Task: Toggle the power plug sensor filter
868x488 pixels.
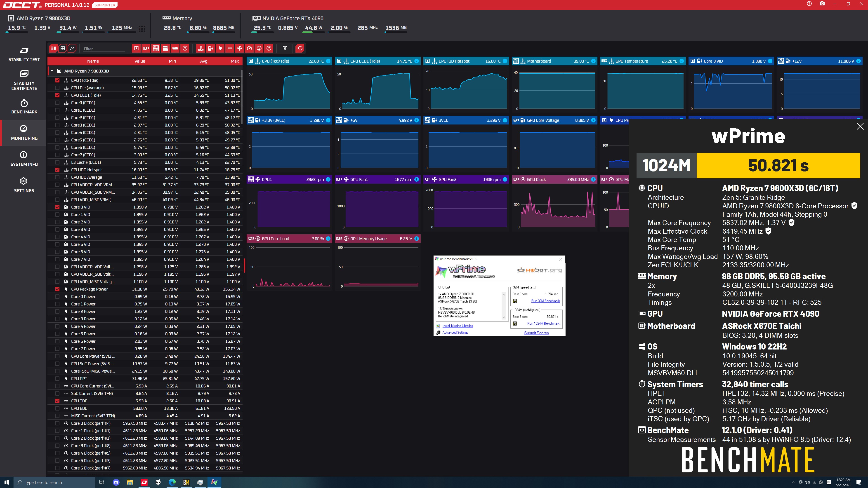Action: click(x=220, y=49)
